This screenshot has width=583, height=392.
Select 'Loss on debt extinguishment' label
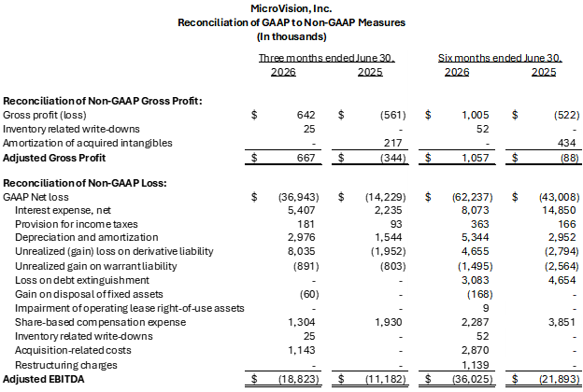pyautogui.click(x=82, y=280)
